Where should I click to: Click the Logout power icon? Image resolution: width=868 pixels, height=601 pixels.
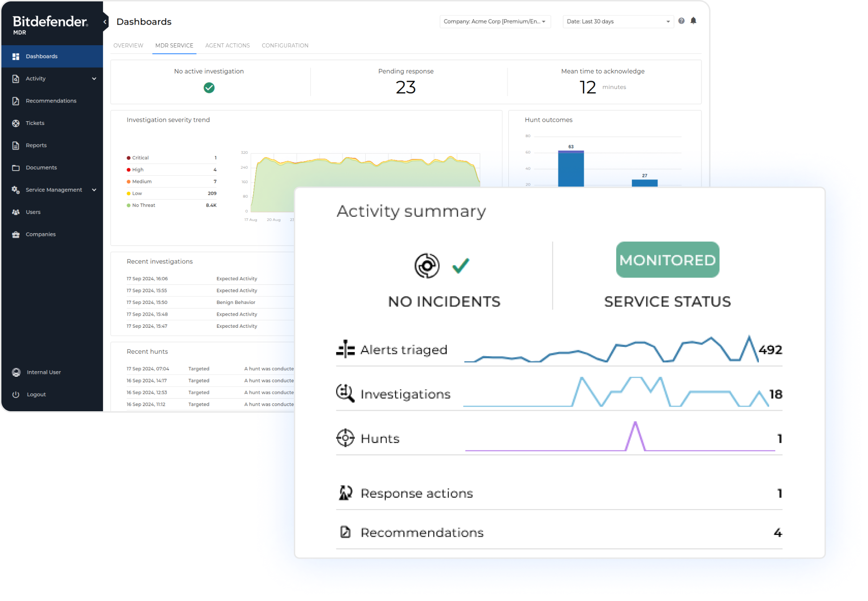(16, 394)
